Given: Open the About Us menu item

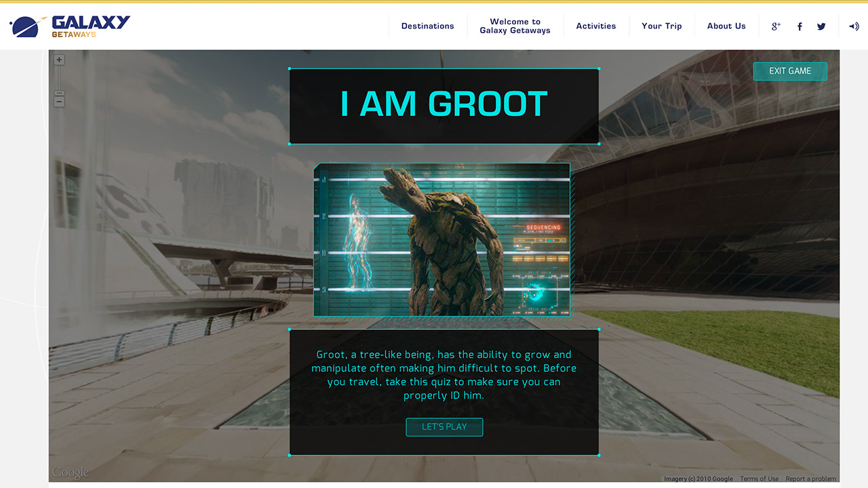Looking at the screenshot, I should [x=726, y=26].
